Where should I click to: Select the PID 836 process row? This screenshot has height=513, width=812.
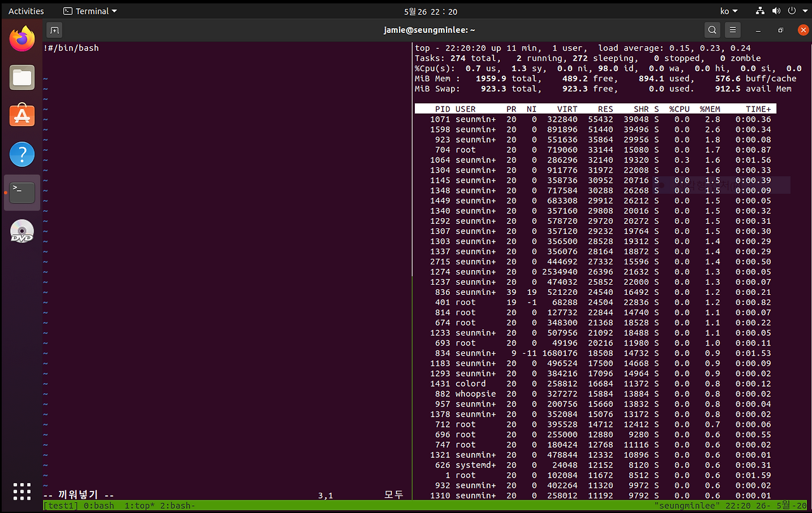tap(596, 292)
